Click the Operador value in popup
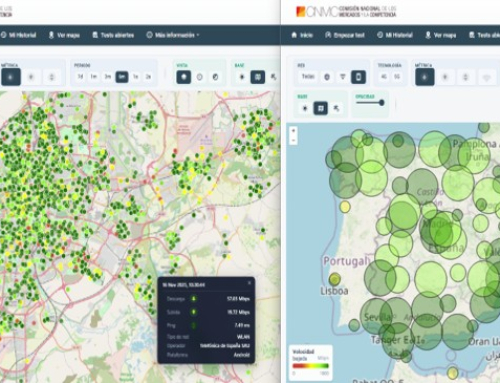500x383 pixels. 225,346
